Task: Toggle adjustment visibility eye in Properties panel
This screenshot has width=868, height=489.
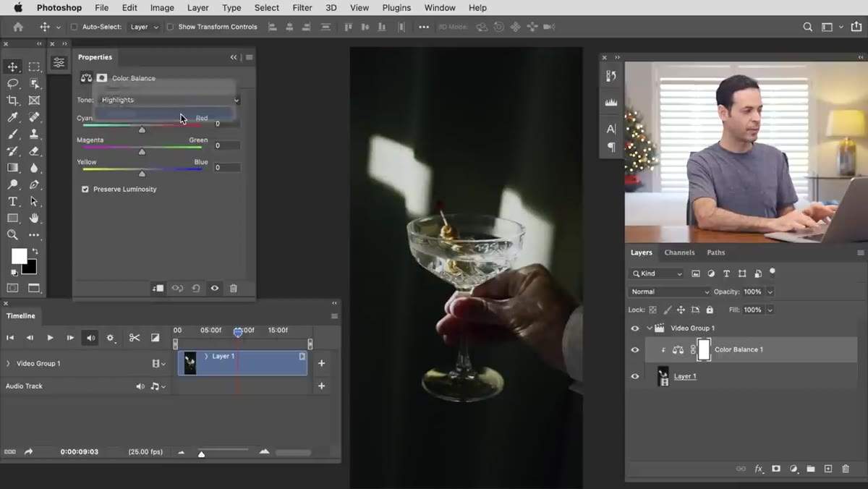Action: [x=214, y=288]
